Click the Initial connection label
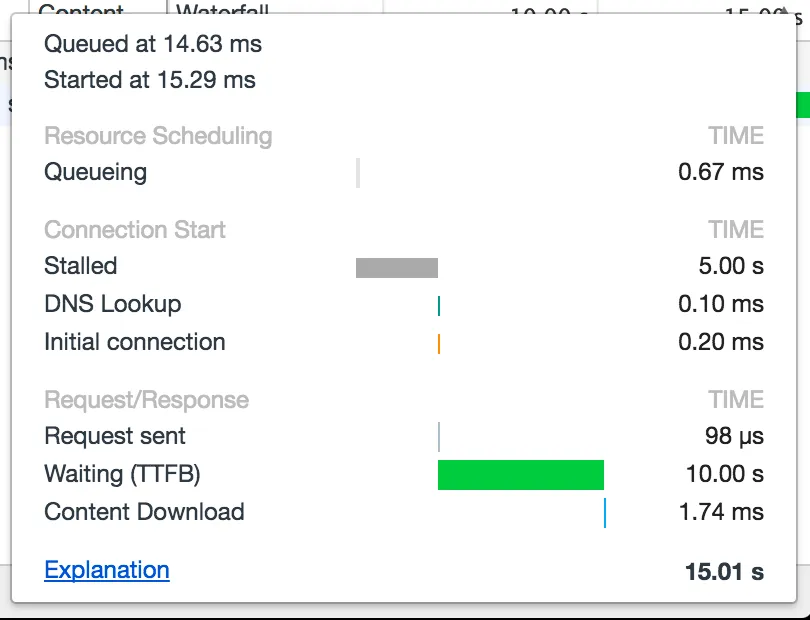This screenshot has height=620, width=810. point(135,342)
